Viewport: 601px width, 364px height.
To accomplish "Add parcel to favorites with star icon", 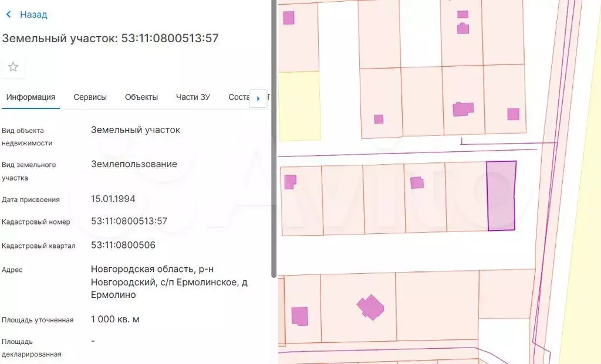I will [x=13, y=67].
